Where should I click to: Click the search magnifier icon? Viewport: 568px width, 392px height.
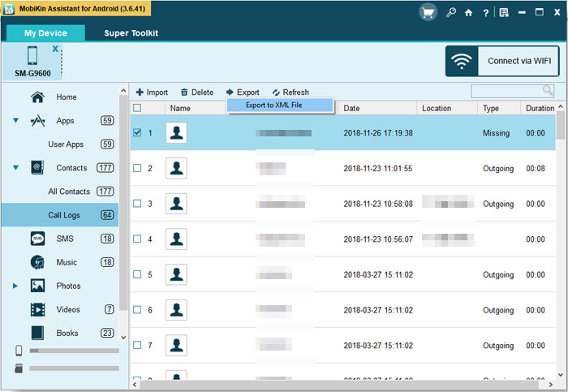[x=549, y=91]
